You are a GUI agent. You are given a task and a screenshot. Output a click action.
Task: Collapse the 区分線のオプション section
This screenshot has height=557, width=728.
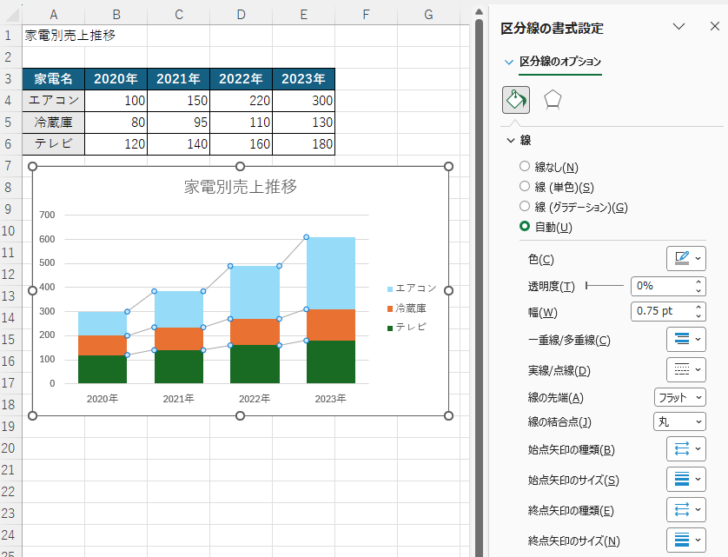pyautogui.click(x=509, y=62)
